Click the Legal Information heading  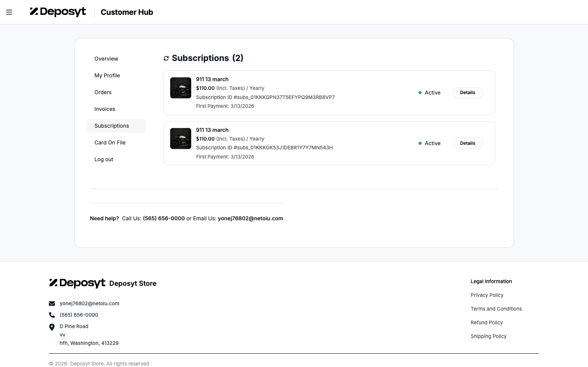point(491,281)
